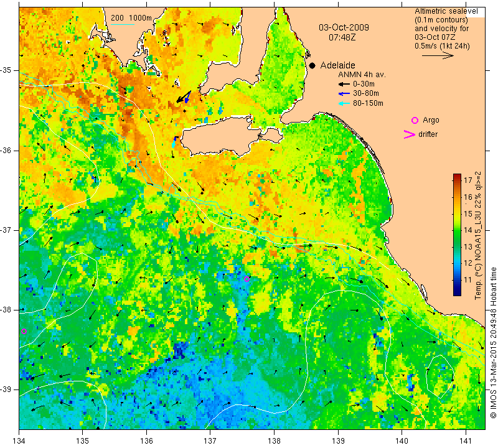498x448 pixels.
Task: Click the 0.5m/s velocity scale arrow
Action: pyautogui.click(x=438, y=55)
